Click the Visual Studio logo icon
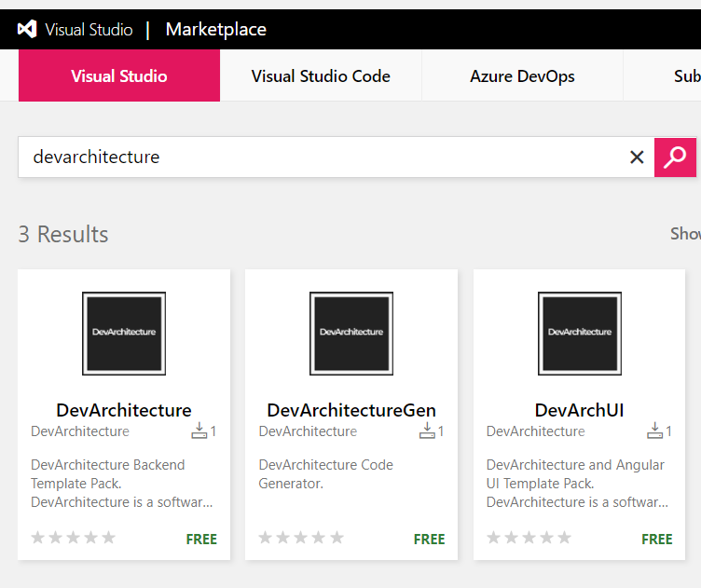The height and width of the screenshot is (588, 701). 27,30
